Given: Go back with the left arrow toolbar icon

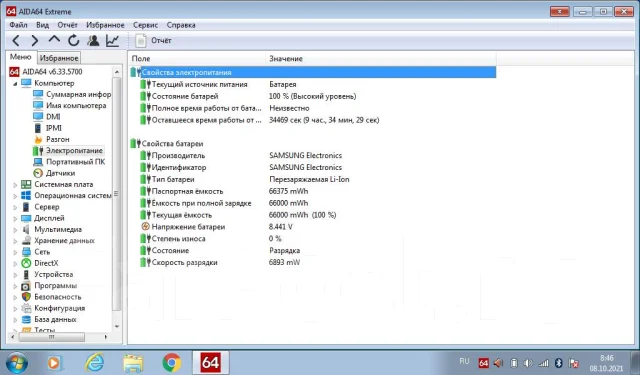Looking at the screenshot, I should pos(16,40).
